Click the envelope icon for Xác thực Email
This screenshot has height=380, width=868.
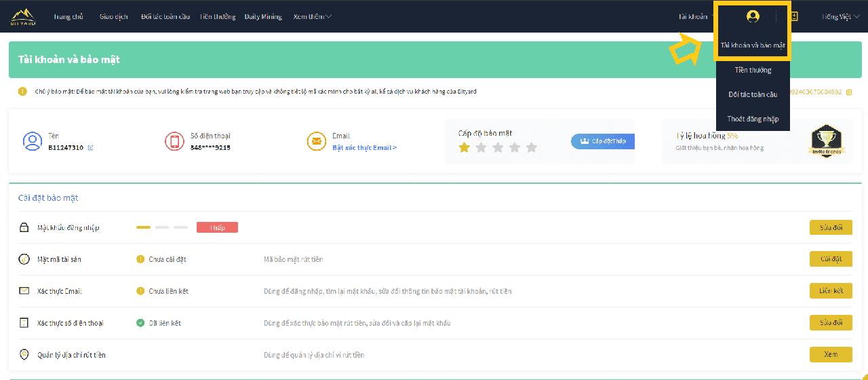click(x=24, y=291)
